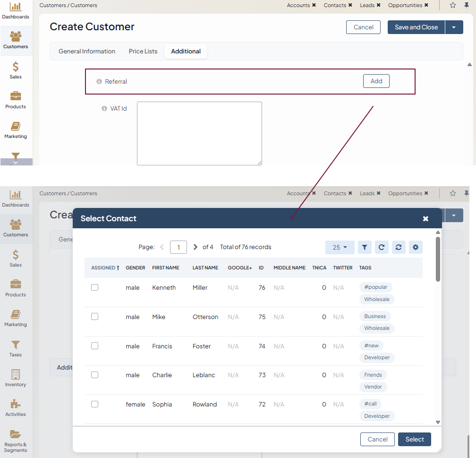
Task: Click the refresh icon in contact grid
Action: [x=382, y=247]
